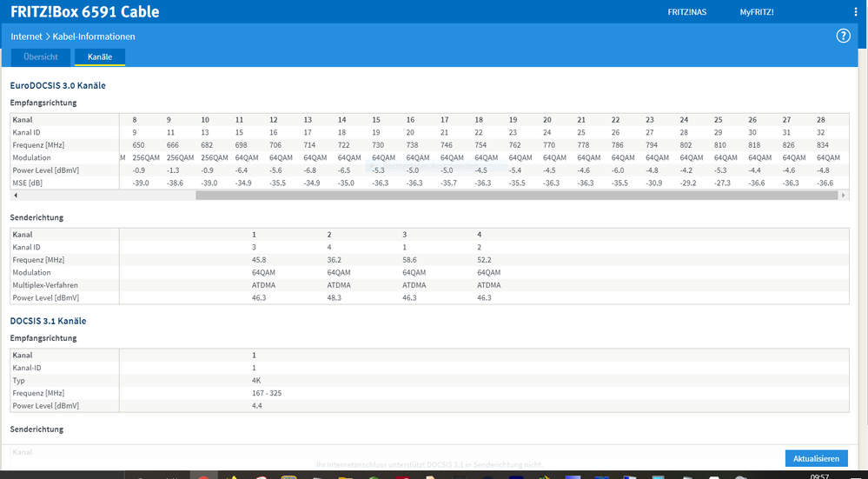
Task: Click the 666 MHz frequency cell
Action: 173,145
